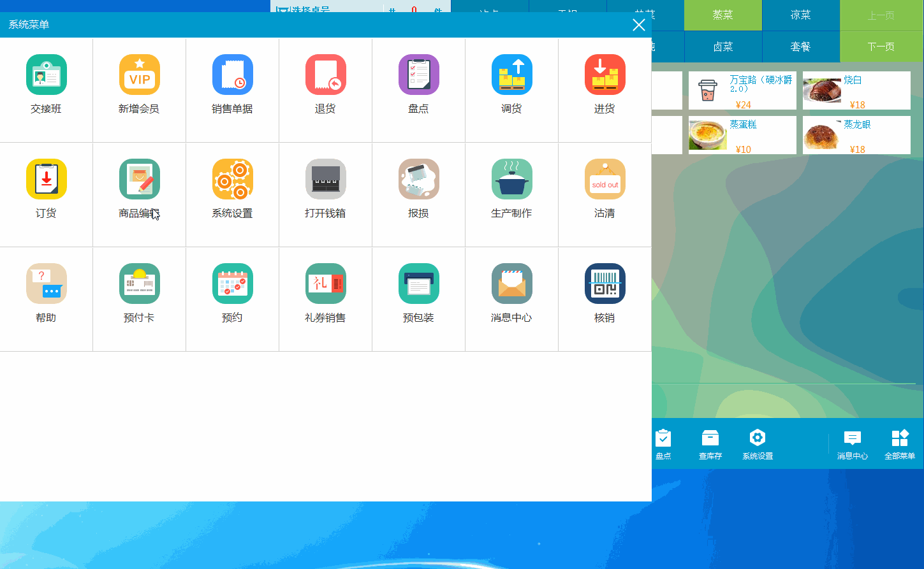Screen dimensions: 924x569
Task: Launch 打开钱箱 cash drawer
Action: (x=325, y=180)
